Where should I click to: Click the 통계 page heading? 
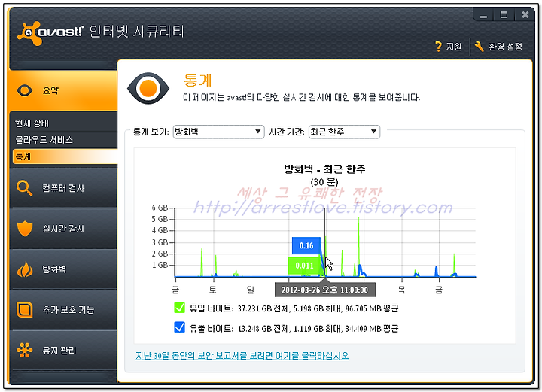click(x=197, y=80)
